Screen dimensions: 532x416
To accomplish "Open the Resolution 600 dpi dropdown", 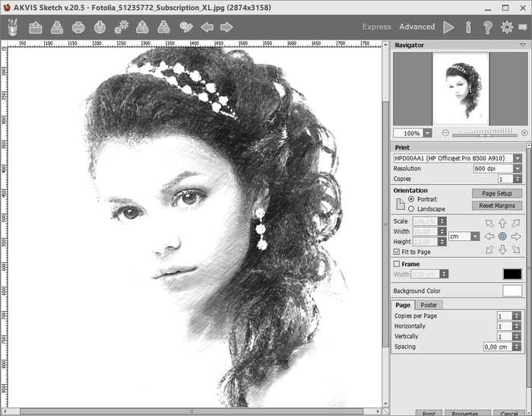I will pos(518,168).
